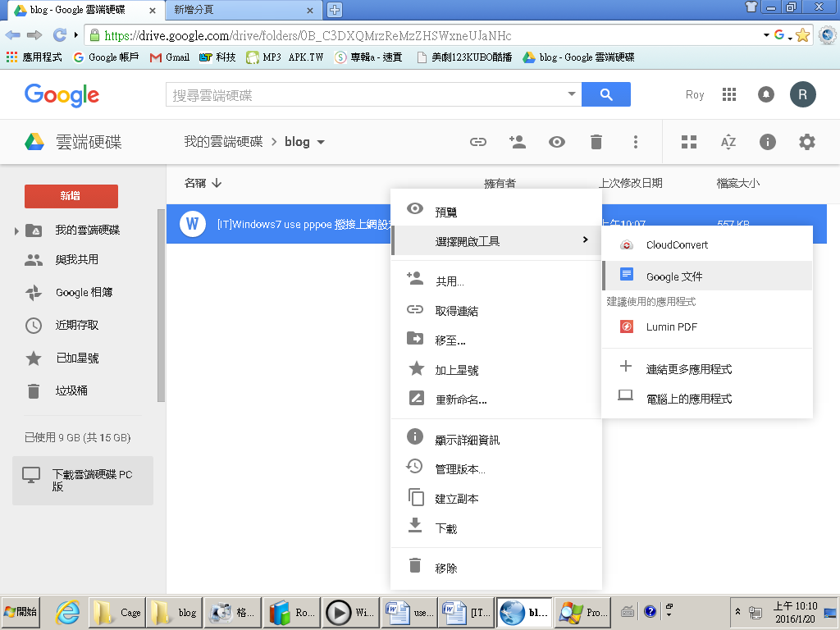Click 下載雲端硬碟 PC 版 button

(83, 480)
